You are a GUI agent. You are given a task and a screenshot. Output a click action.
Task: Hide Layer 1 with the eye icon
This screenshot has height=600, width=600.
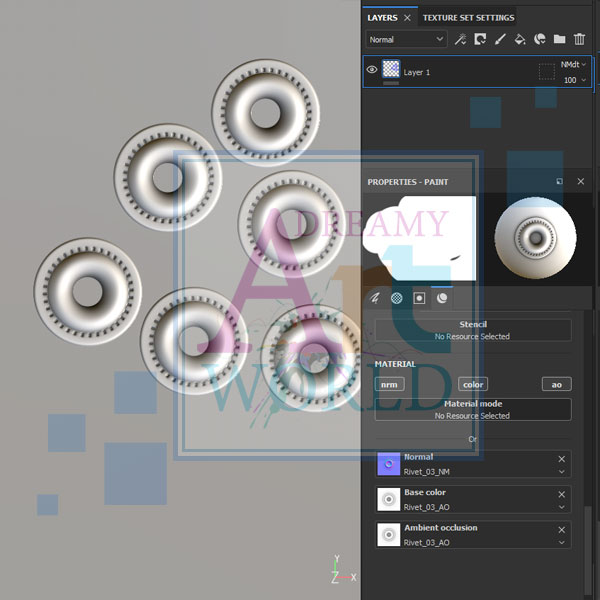pos(372,70)
